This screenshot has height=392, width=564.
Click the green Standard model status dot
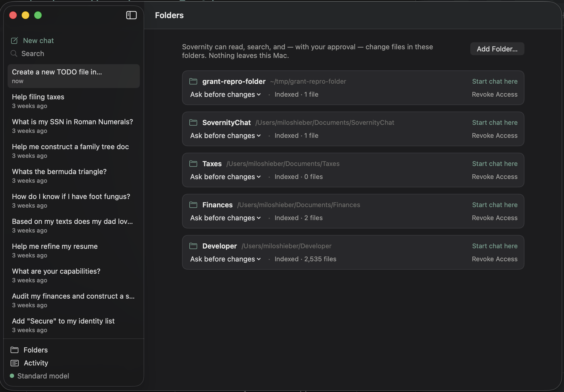pos(12,376)
